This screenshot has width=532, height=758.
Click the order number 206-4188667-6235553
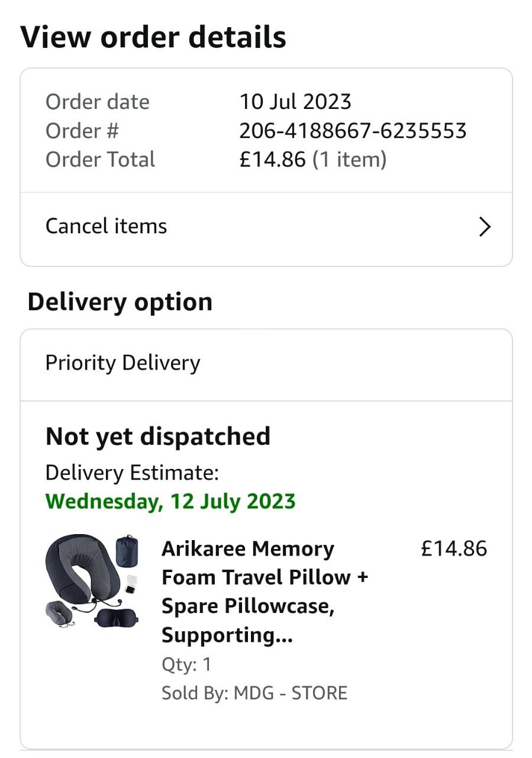[x=353, y=131]
